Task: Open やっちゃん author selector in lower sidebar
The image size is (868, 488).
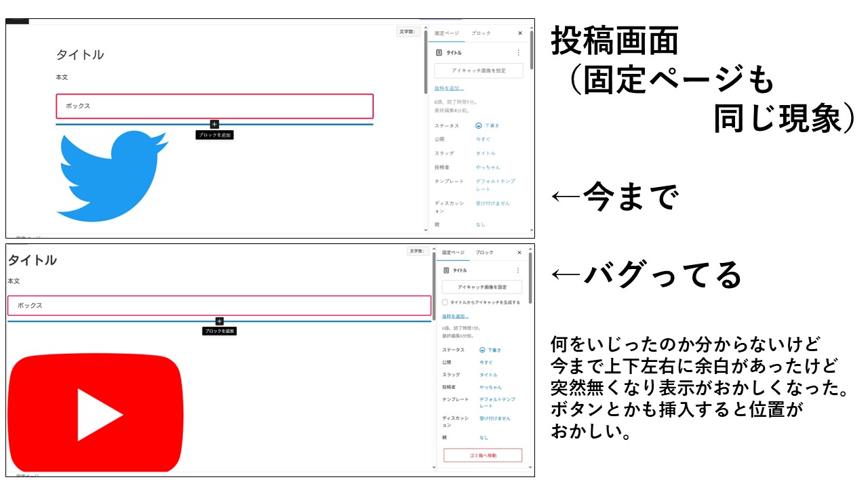Action: tap(490, 387)
